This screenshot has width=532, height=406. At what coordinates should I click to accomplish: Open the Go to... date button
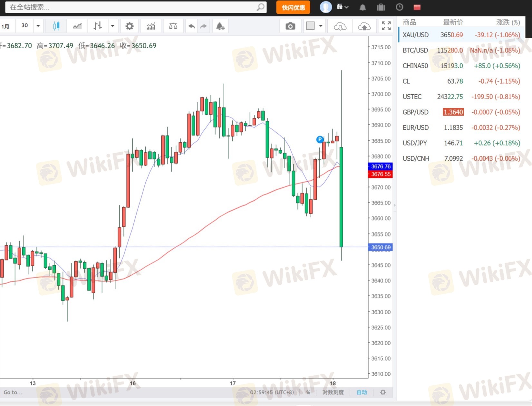[13, 392]
